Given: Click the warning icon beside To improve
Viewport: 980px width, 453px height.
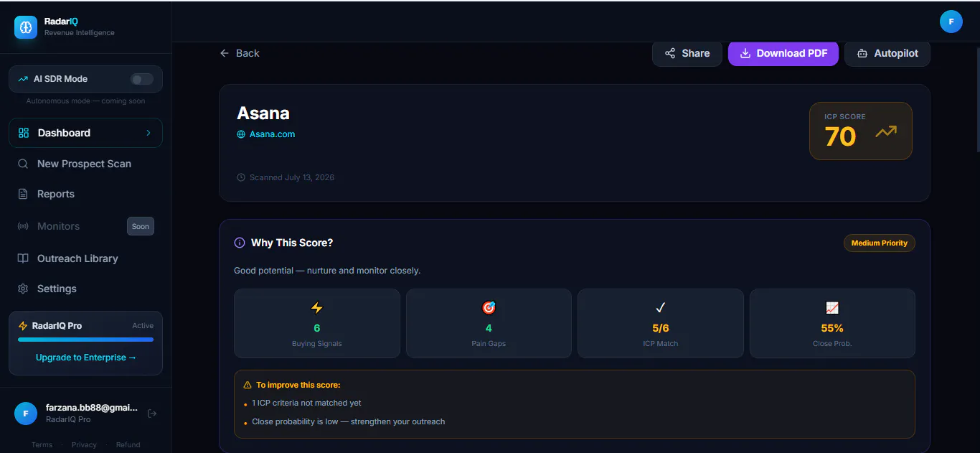Looking at the screenshot, I should [x=248, y=385].
